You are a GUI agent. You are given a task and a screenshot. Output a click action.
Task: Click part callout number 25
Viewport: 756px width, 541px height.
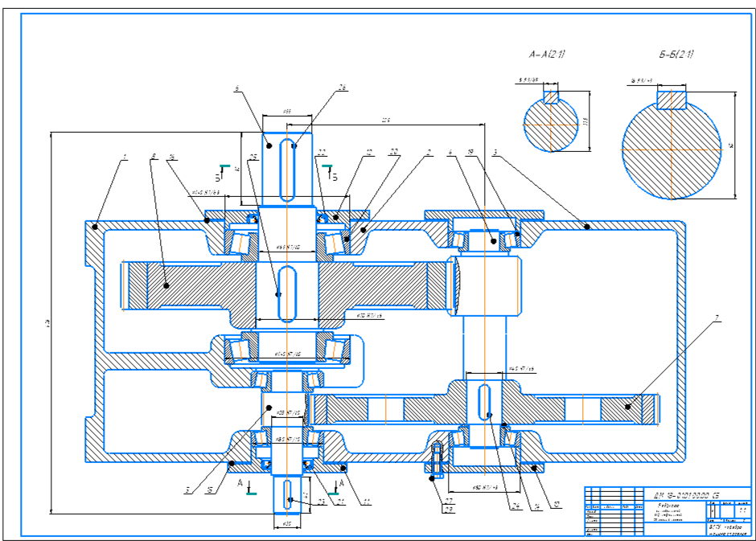pos(253,157)
